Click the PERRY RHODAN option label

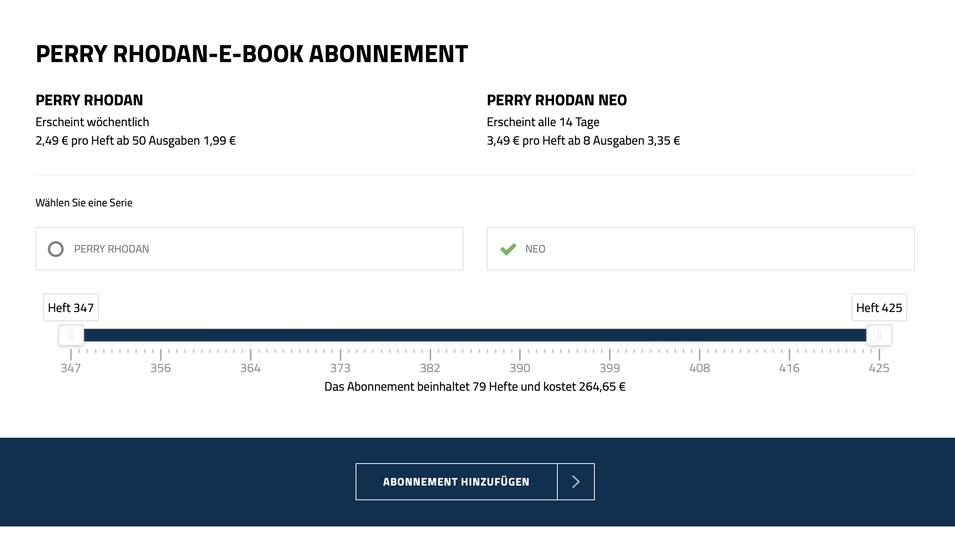coord(111,249)
